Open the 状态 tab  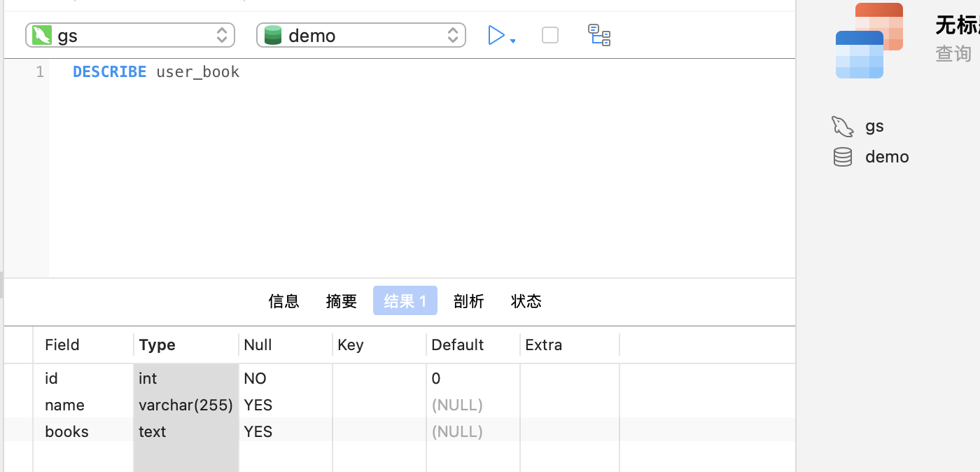[526, 301]
